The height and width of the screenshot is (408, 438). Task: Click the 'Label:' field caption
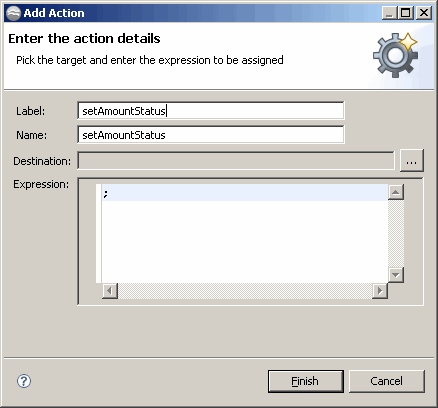[x=31, y=111]
